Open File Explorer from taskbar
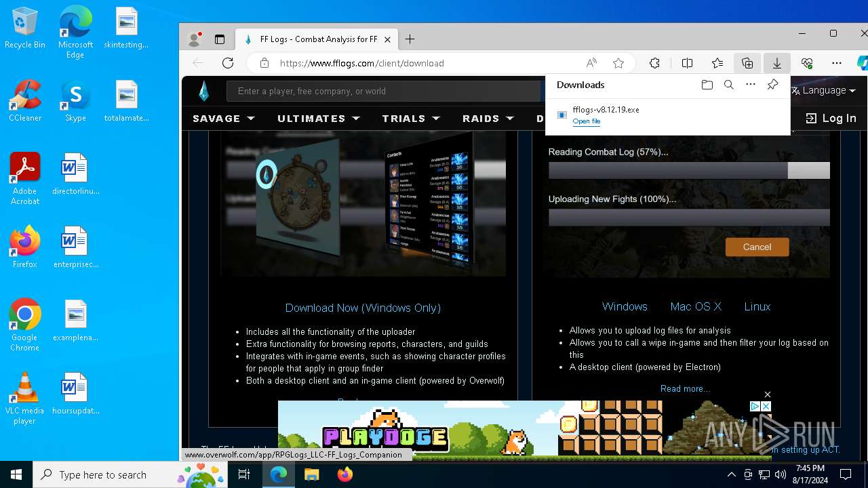The height and width of the screenshot is (488, 868). [x=311, y=474]
